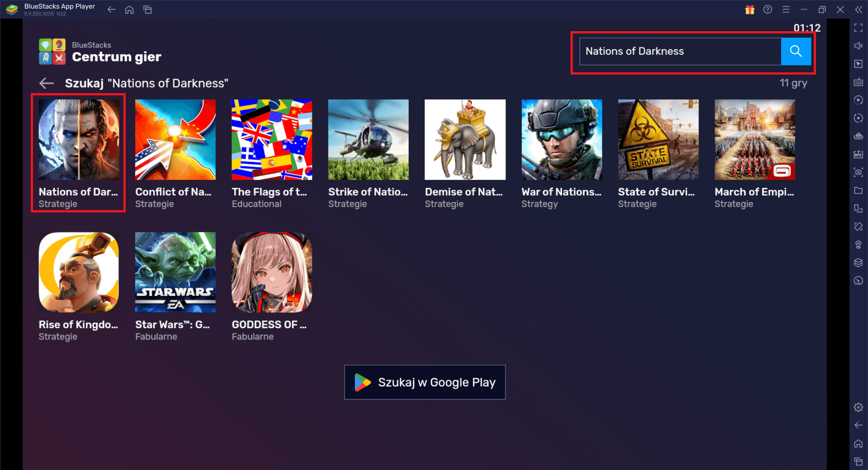Click the cursor lock sidebar icon
This screenshot has width=868, height=470.
click(x=859, y=64)
